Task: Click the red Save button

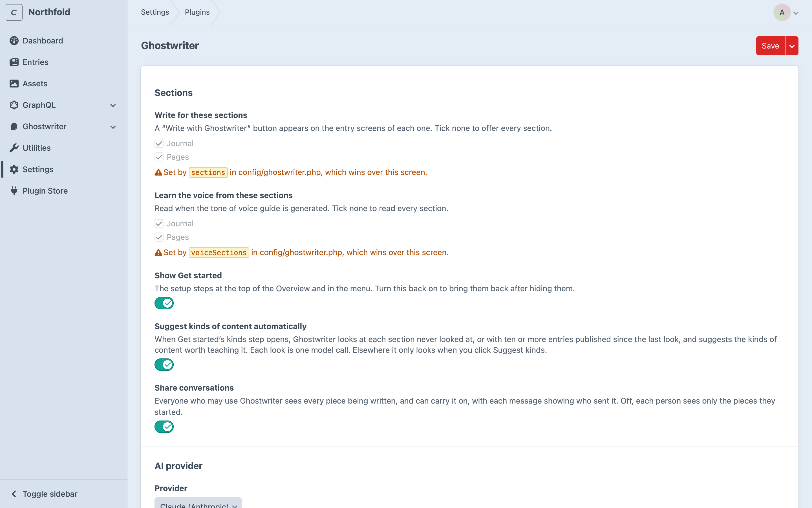Action: pos(770,46)
